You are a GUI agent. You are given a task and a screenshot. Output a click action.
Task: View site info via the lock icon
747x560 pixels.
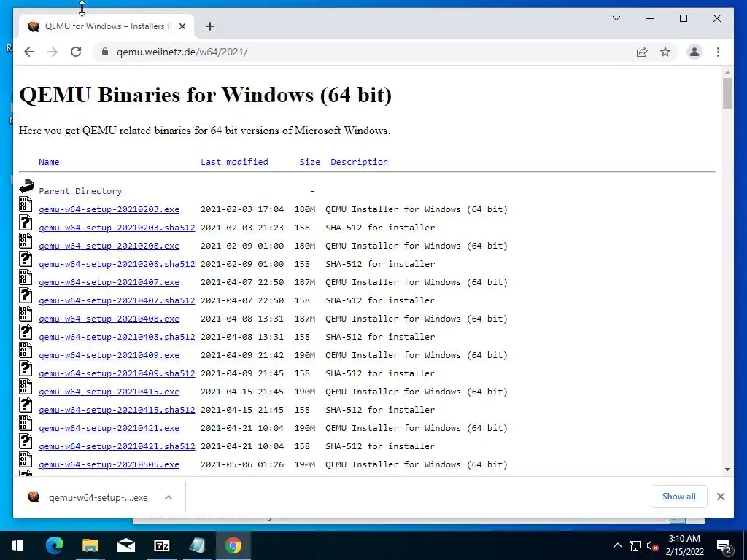point(105,52)
